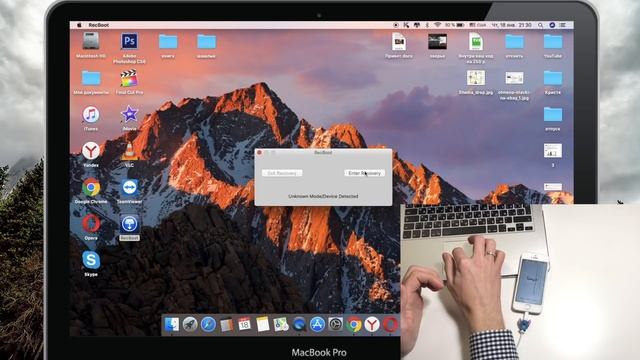Open Siri from the menu bar
The image size is (640, 360).
tap(552, 25)
